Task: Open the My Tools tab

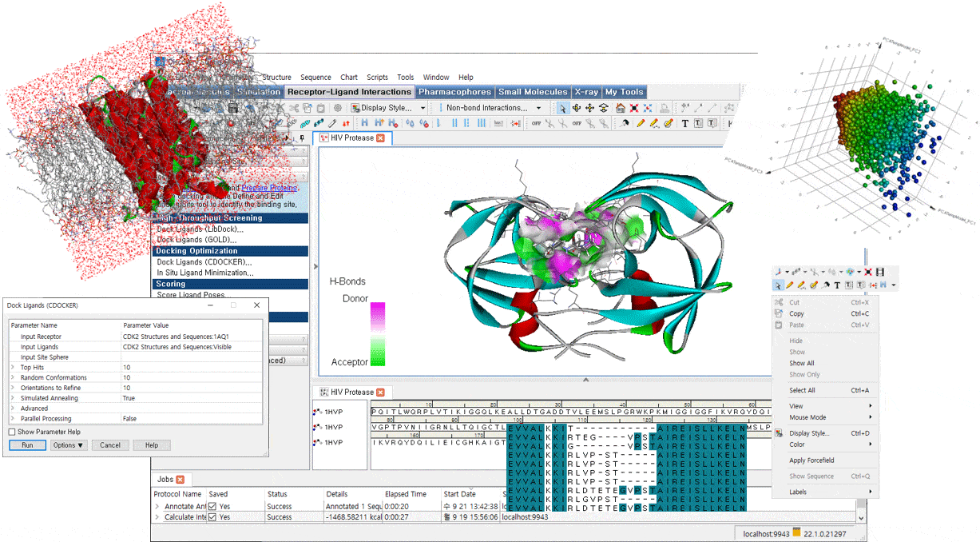Action: (x=625, y=92)
